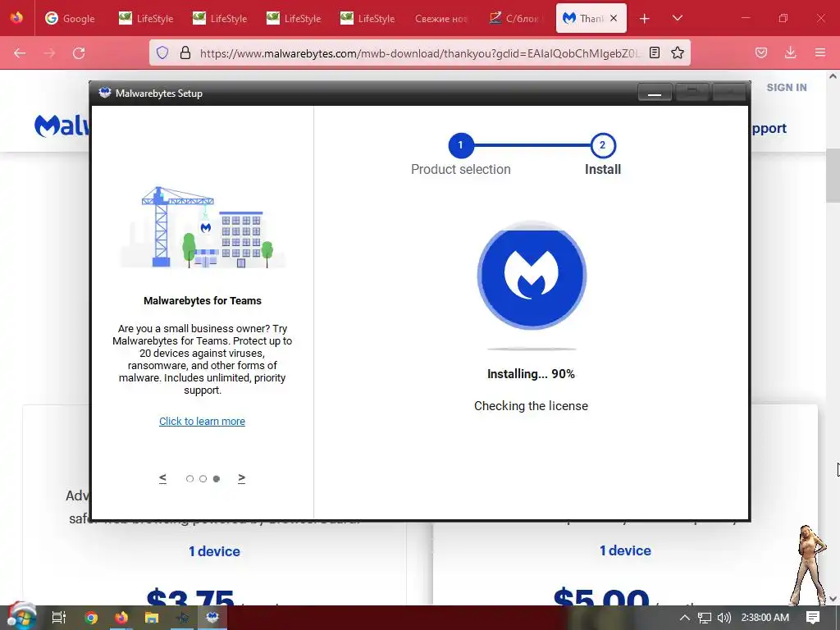Click the large Malwarebytes installer logo
This screenshot has height=630, width=840.
532,276
